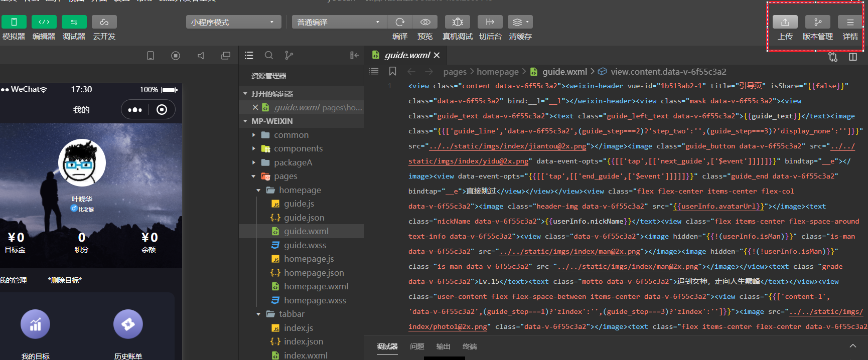Click the Upload (上传) icon
Image resolution: width=868 pixels, height=360 pixels.
[785, 22]
